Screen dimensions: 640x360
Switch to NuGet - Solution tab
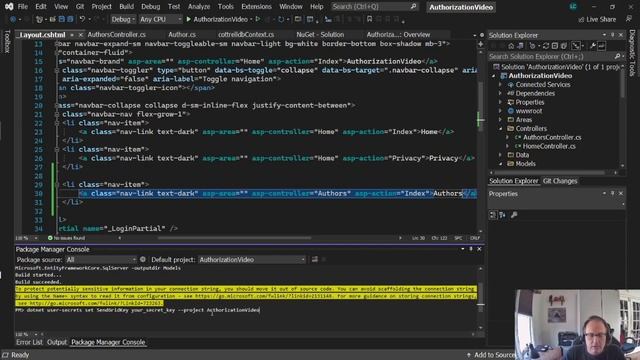pos(320,35)
